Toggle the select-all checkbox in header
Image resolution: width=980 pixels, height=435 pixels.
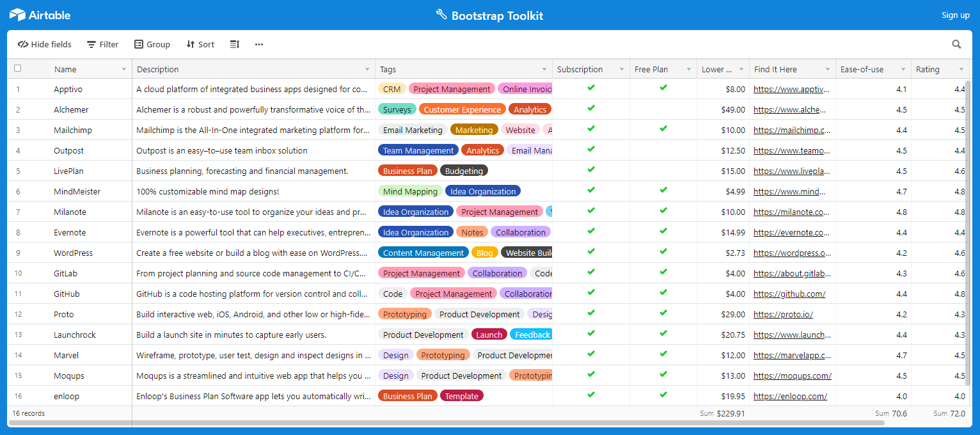(18, 68)
